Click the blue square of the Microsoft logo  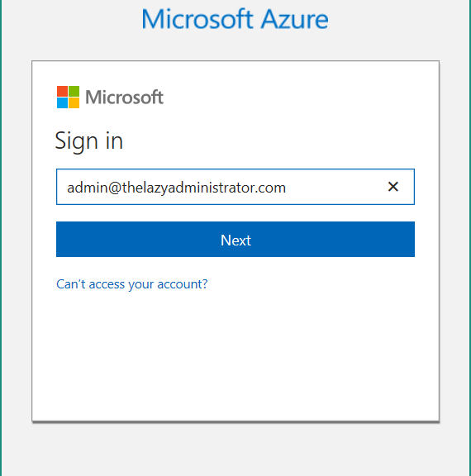click(62, 103)
